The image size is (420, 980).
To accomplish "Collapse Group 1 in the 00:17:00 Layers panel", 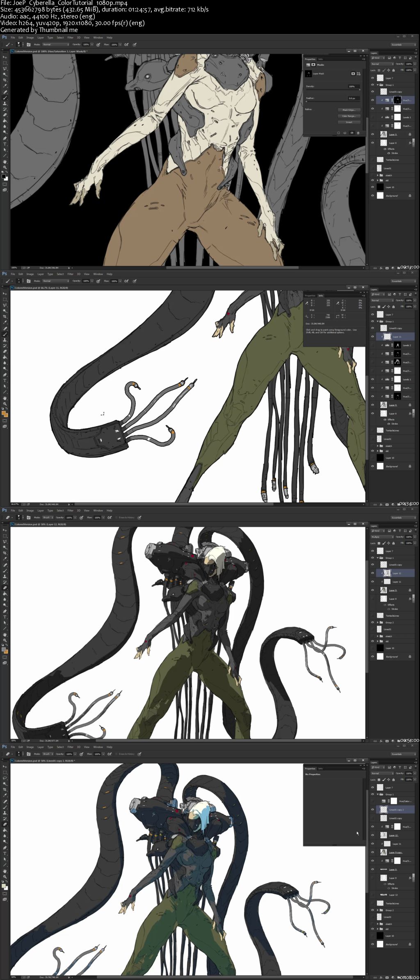I will point(377,85).
